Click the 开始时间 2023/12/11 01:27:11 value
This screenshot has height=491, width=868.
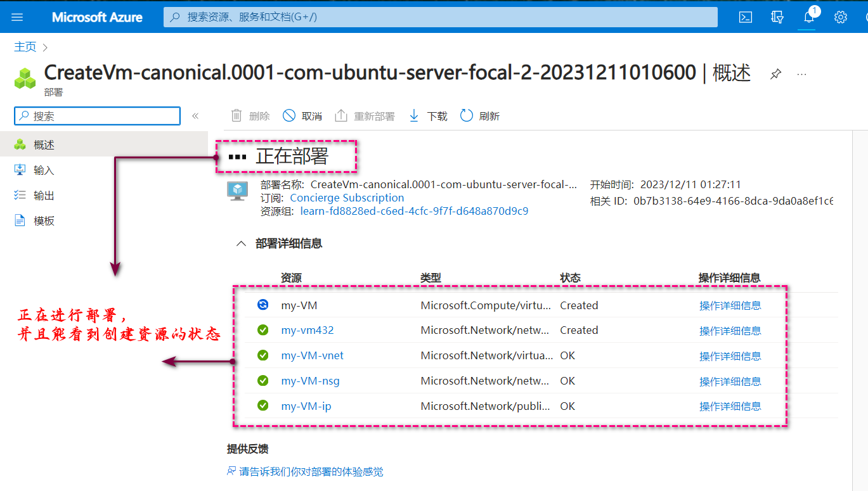690,185
